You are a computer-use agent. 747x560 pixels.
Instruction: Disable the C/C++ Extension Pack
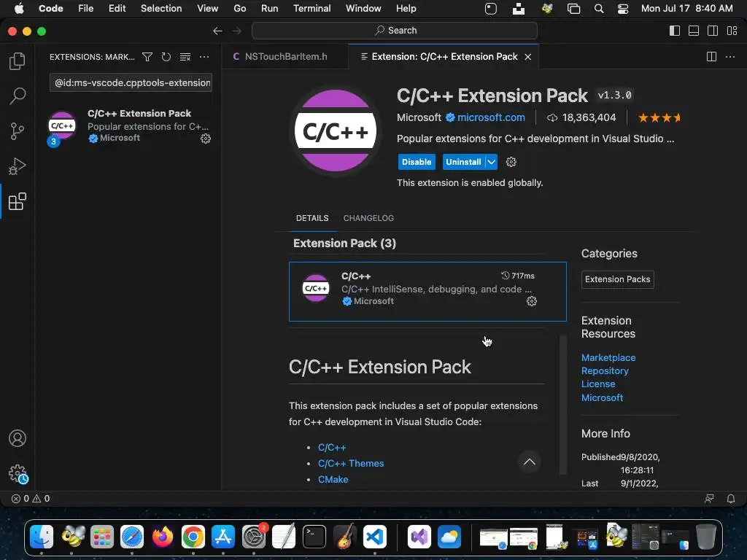417,162
